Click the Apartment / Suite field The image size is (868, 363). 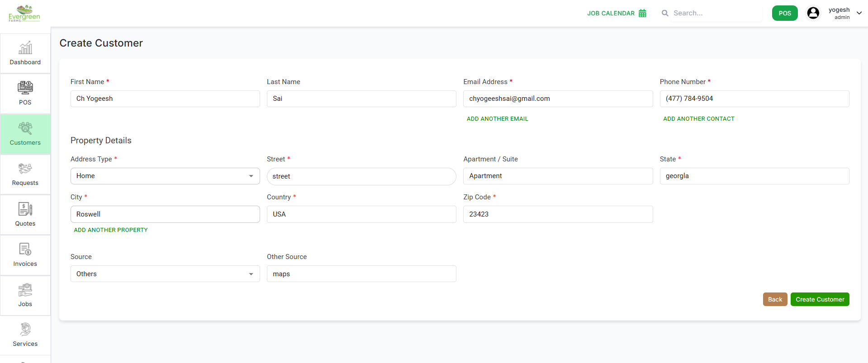(558, 176)
